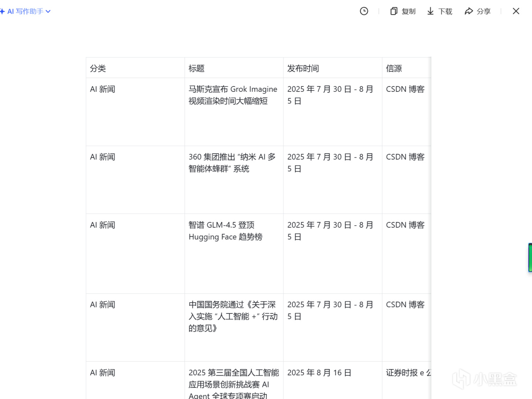Click the date cell in the 智谱 GLM-4.5 row
The image size is (532, 399).
point(332,254)
